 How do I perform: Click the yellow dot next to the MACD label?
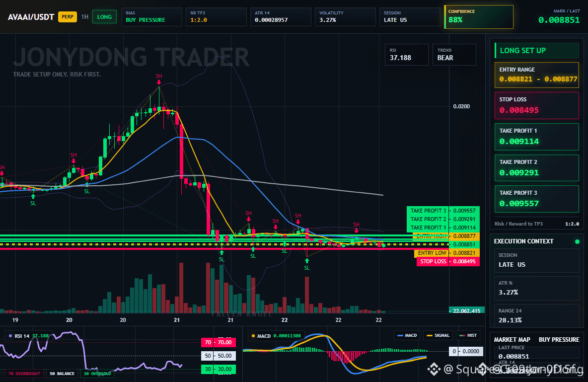click(x=253, y=336)
